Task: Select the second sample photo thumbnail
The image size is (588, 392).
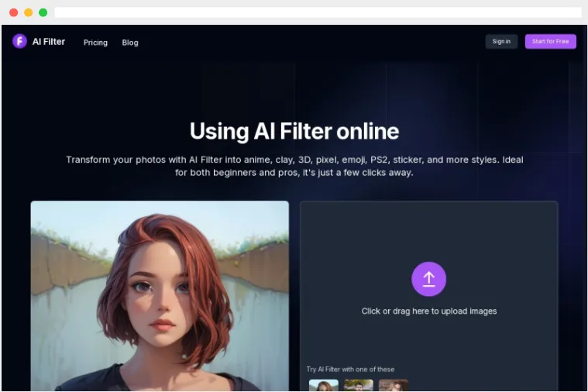Action: click(x=359, y=385)
